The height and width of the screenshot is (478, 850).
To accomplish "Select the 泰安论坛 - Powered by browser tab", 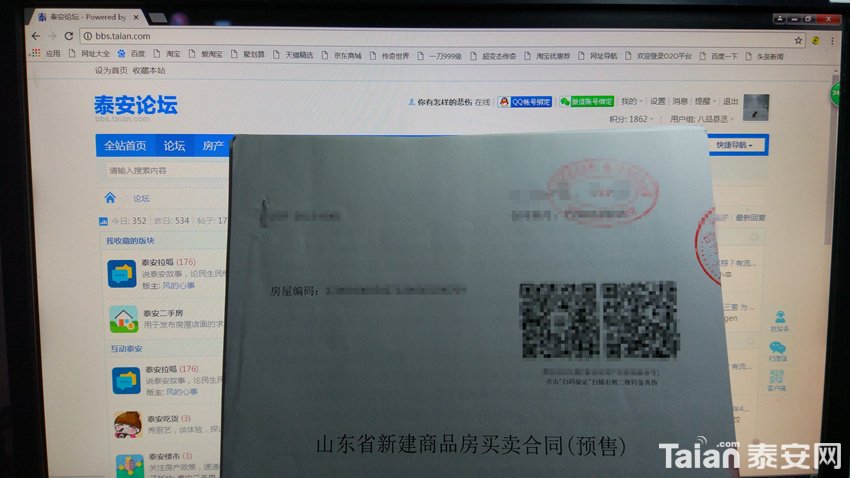I will tap(85, 17).
